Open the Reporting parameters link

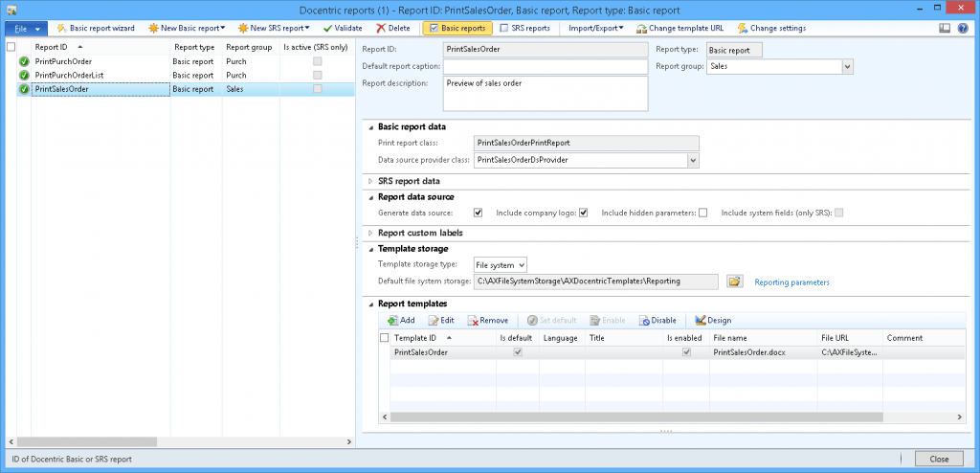click(x=791, y=282)
